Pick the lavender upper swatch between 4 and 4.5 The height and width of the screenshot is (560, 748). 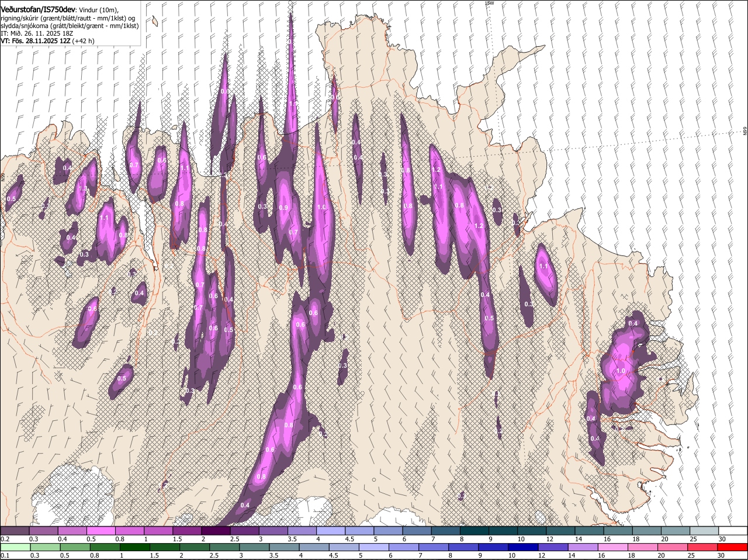[331, 531]
